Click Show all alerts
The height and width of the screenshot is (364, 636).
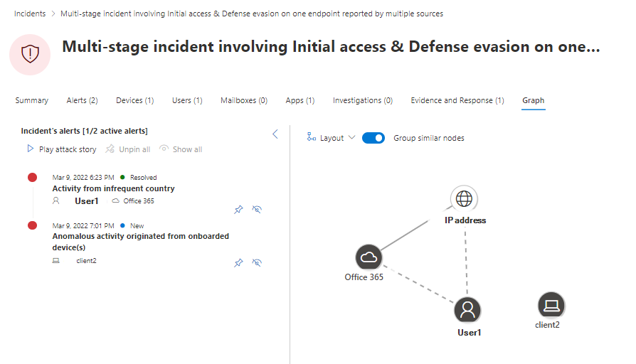(181, 149)
